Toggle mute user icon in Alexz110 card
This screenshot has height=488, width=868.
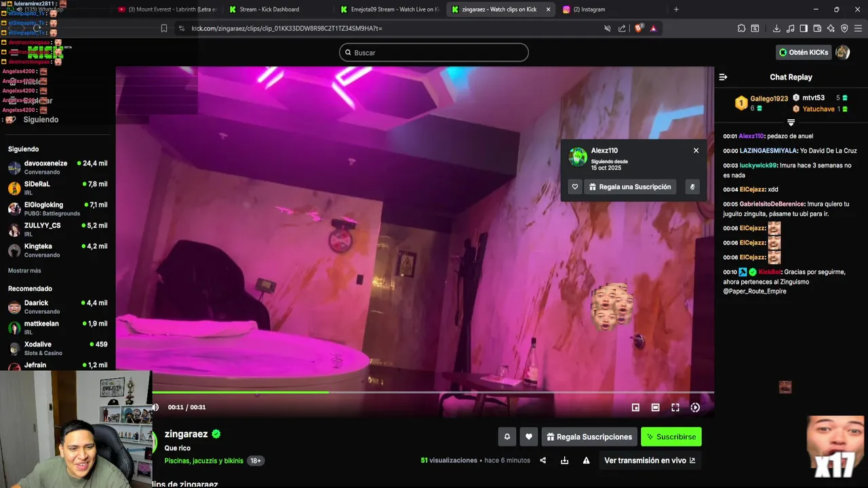tap(692, 187)
